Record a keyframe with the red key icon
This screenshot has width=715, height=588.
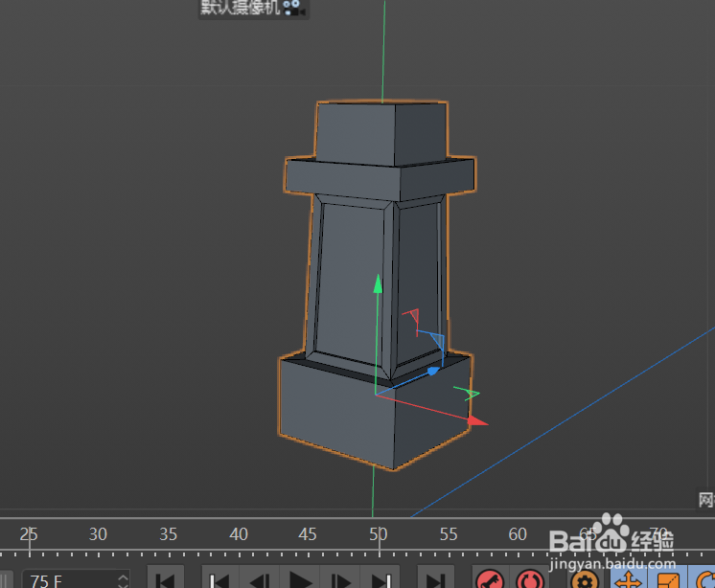pos(490,579)
